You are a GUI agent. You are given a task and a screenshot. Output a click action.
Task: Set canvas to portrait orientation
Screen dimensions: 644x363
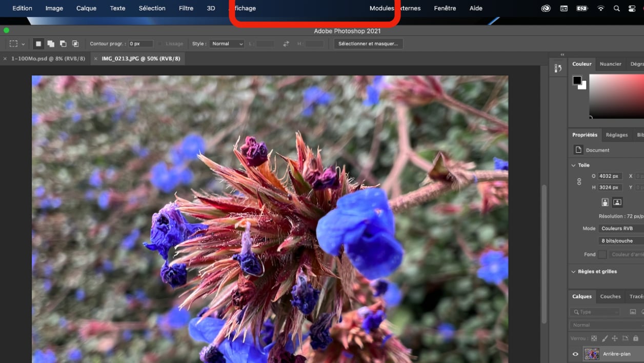[605, 202]
